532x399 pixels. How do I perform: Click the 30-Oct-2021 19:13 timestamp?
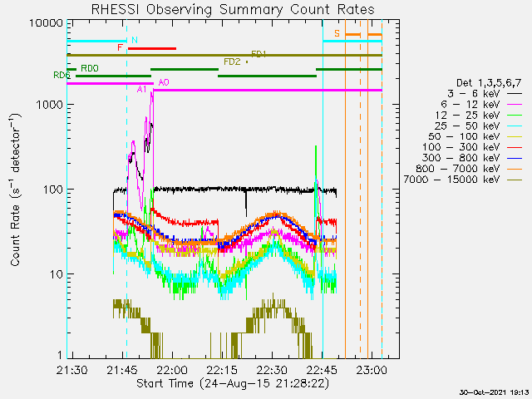(x=494, y=393)
